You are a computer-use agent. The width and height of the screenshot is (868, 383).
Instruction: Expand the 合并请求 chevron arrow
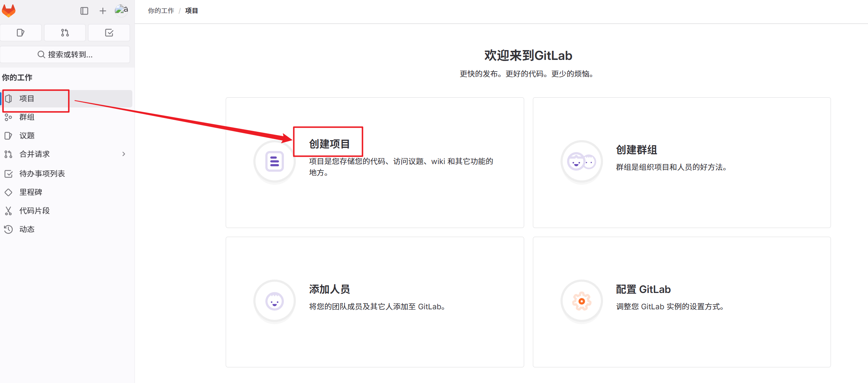point(124,154)
